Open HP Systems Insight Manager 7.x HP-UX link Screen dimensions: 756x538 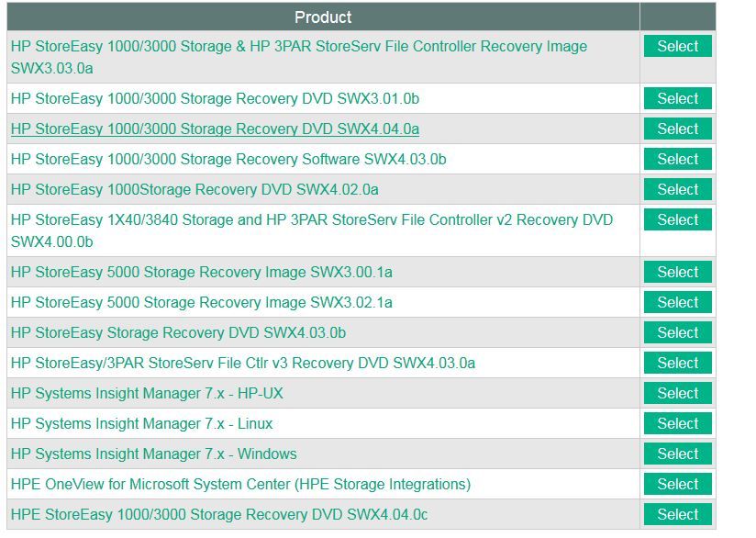pyautogui.click(x=147, y=393)
